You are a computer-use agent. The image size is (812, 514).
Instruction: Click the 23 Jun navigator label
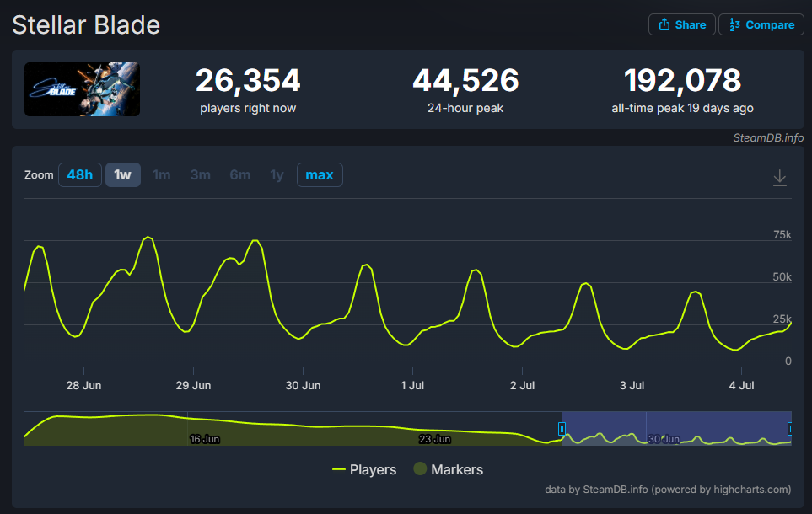[434, 439]
